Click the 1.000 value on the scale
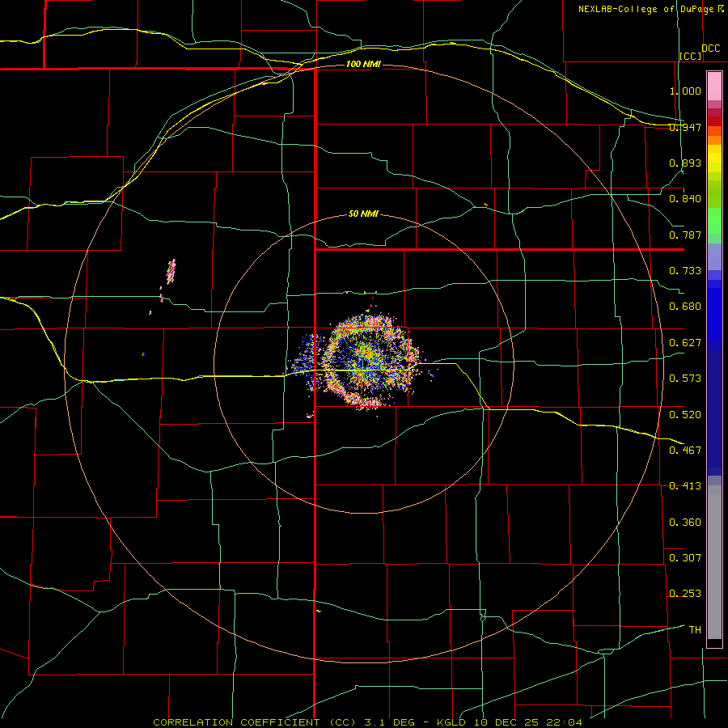Screen dimensions: 728x728 pos(685,91)
